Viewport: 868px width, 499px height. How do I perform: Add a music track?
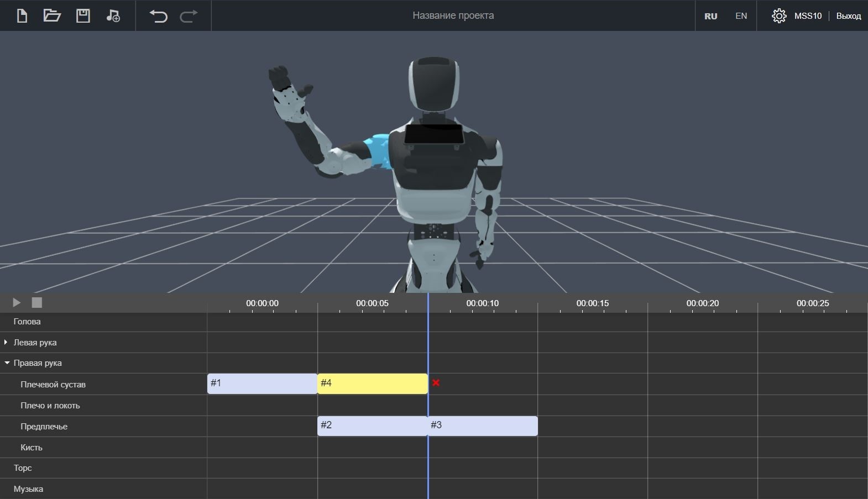[113, 15]
